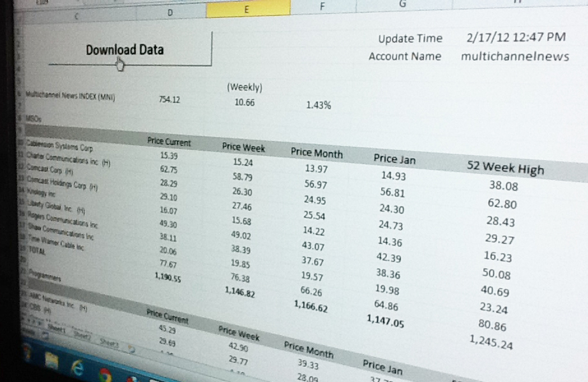The width and height of the screenshot is (588, 382).
Task: Click the Download Data button
Action: coord(130,49)
